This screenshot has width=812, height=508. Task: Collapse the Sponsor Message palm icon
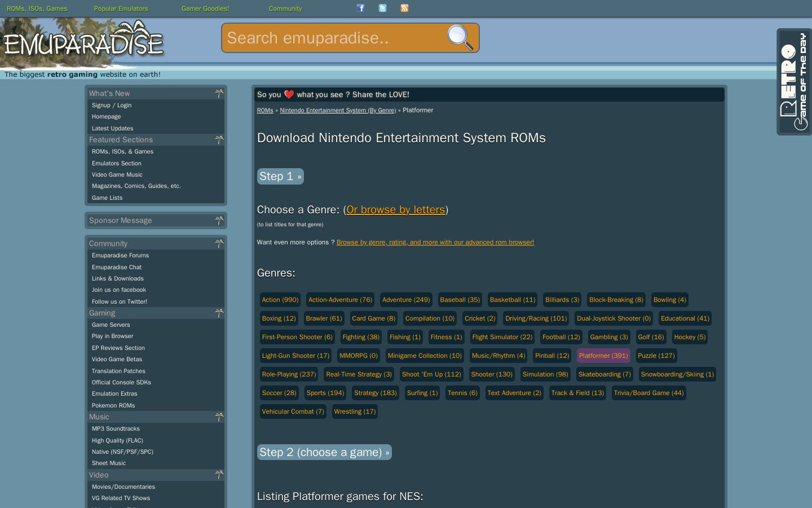click(219, 220)
